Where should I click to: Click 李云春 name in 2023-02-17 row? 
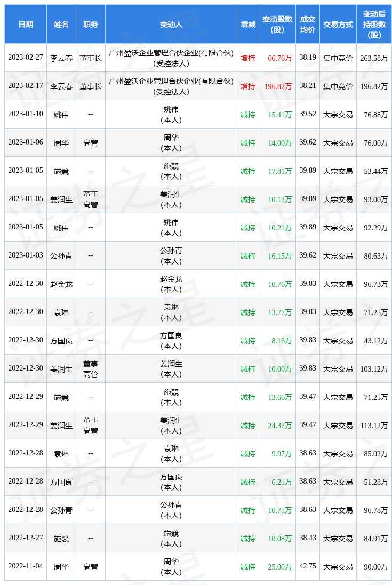pyautogui.click(x=61, y=86)
